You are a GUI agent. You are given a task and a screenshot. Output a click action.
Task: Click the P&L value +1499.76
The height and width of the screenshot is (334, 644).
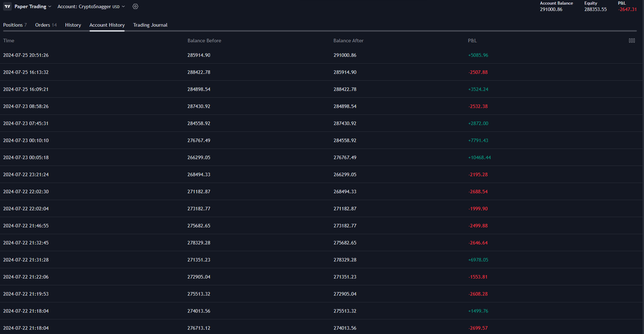(478, 311)
